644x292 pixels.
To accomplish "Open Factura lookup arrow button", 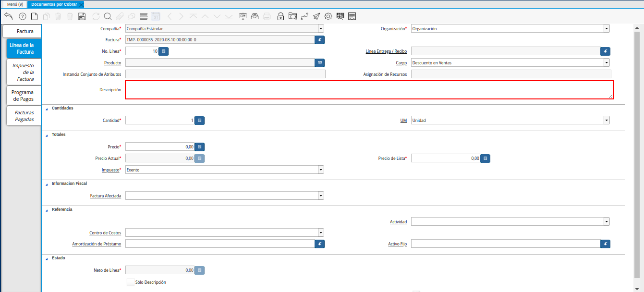I will (x=320, y=39).
